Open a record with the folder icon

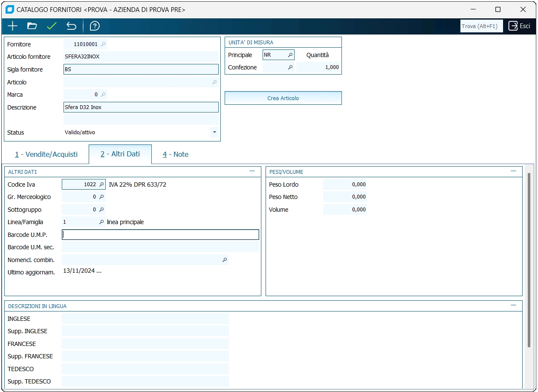[32, 26]
